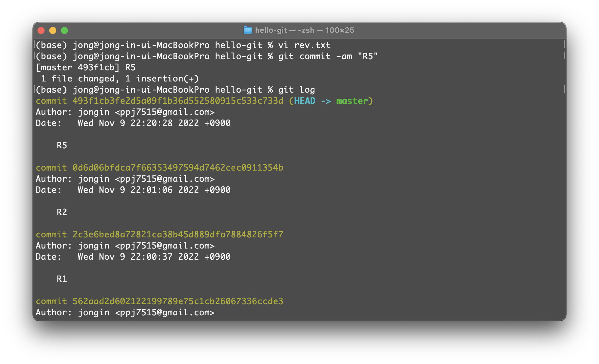Click the yellow minimize window button

(53, 30)
